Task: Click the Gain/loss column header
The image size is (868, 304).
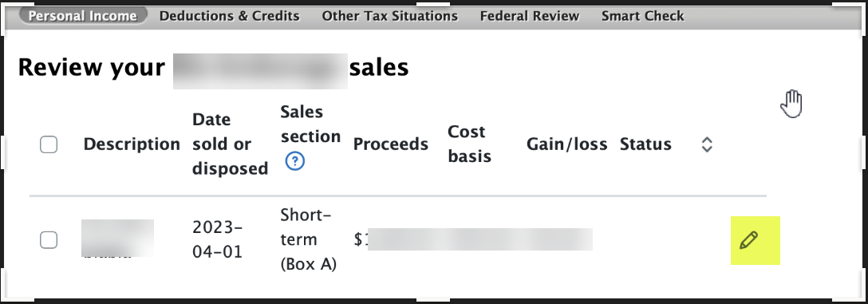Action: (567, 144)
